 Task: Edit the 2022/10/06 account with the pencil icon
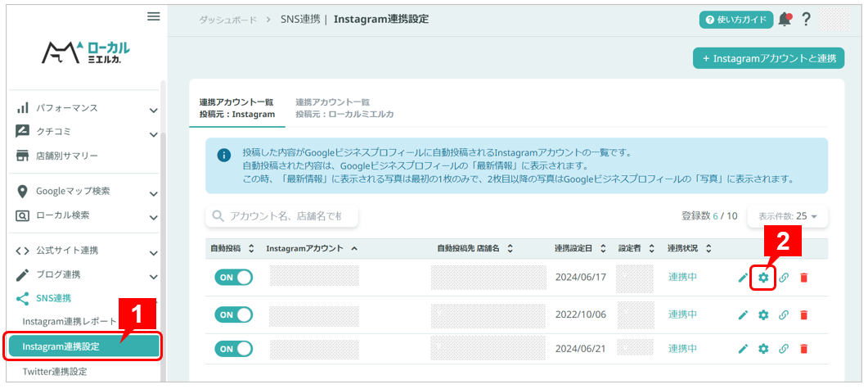(743, 315)
